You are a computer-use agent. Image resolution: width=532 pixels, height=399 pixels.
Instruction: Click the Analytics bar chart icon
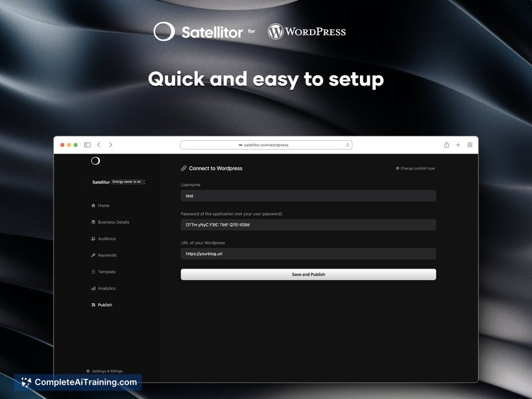[93, 289]
